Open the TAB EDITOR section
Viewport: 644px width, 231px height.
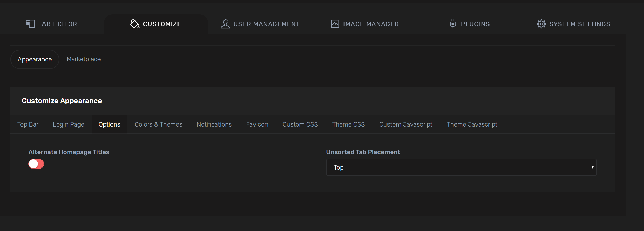pos(52,24)
